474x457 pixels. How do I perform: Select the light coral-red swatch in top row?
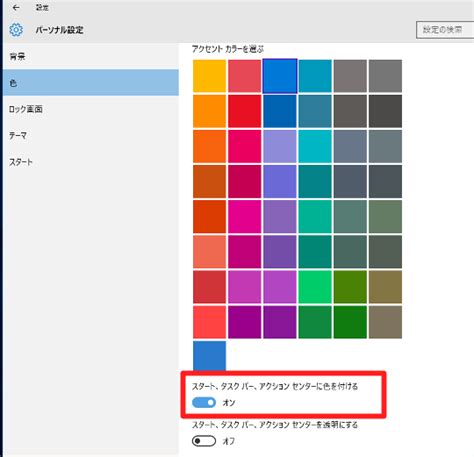pos(244,76)
